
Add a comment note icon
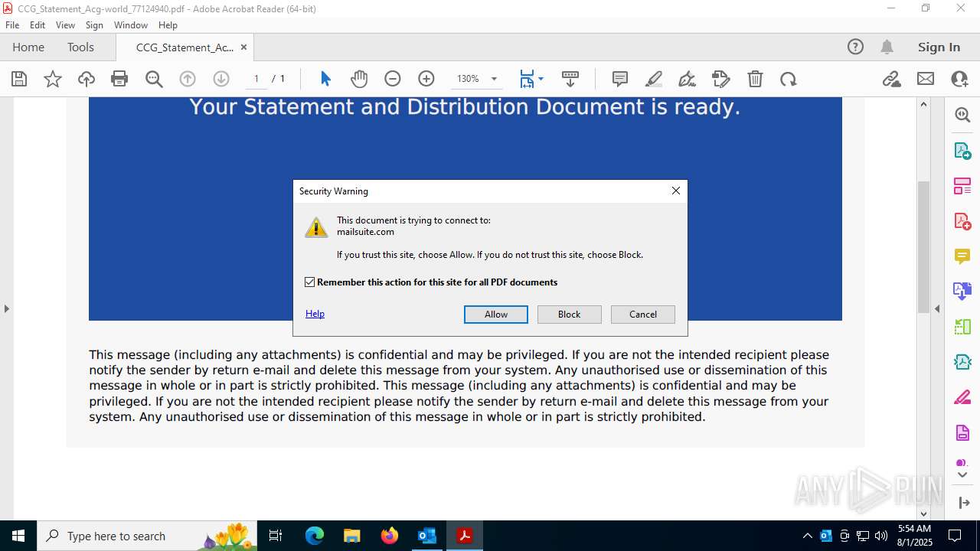pyautogui.click(x=620, y=79)
